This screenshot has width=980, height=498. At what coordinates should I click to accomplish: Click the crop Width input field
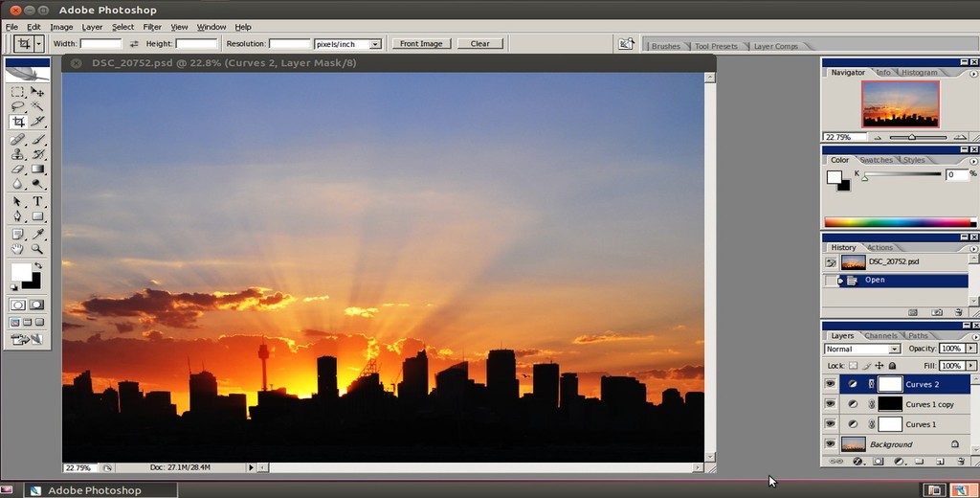click(101, 44)
